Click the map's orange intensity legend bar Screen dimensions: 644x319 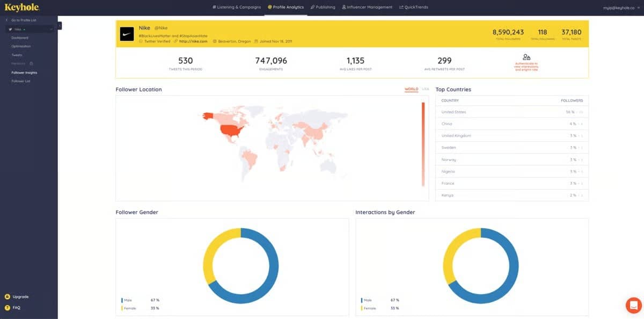coord(423,144)
